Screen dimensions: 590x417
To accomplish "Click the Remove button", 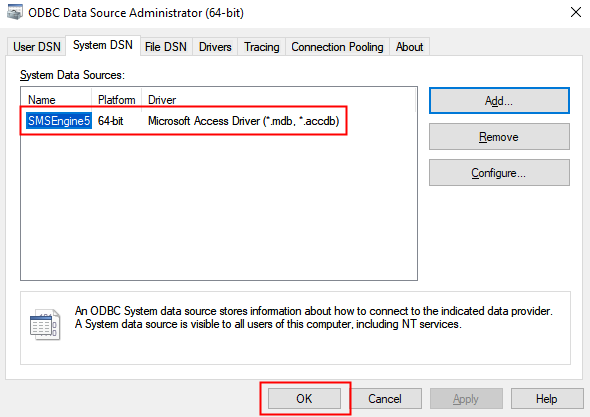I will pos(499,137).
